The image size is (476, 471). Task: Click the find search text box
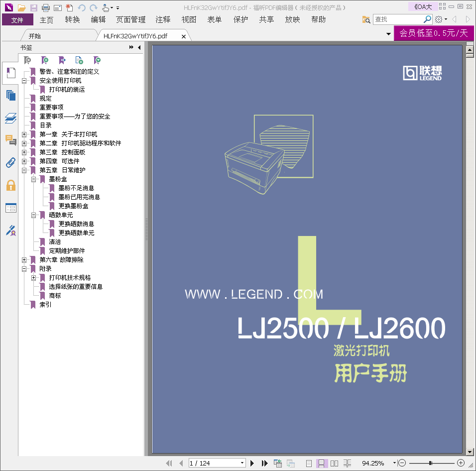coord(398,19)
